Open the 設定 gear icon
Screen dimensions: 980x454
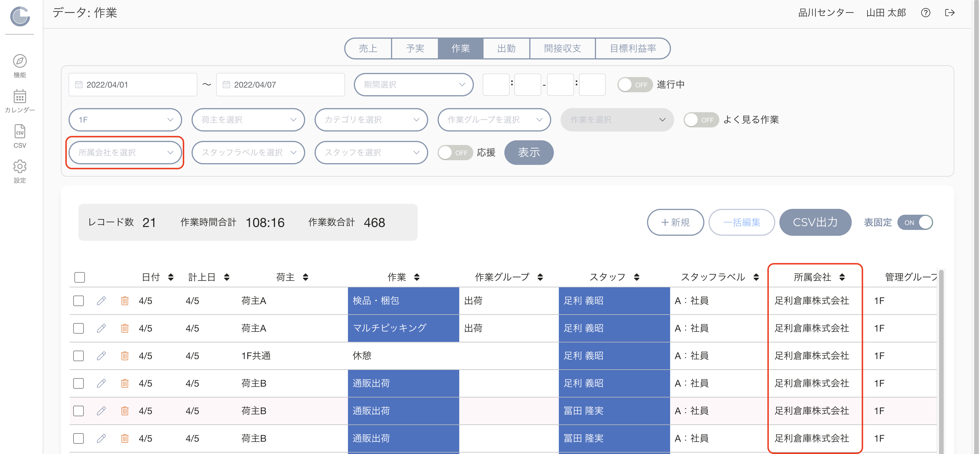20,166
